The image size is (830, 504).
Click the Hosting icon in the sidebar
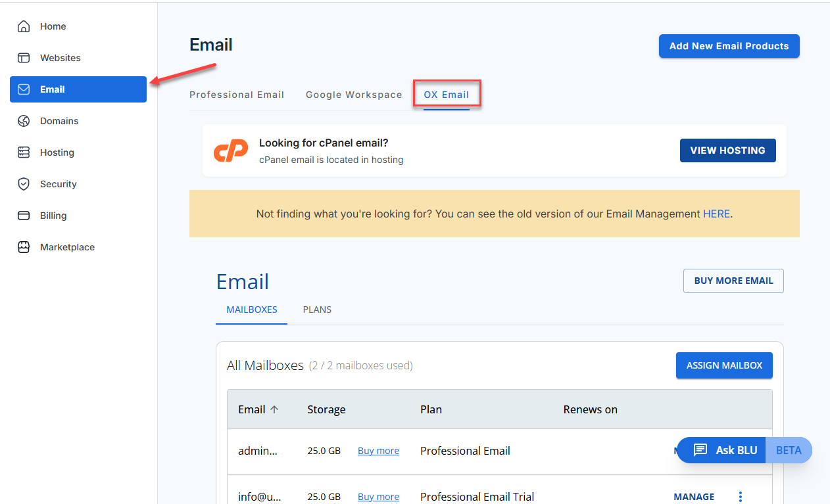pyautogui.click(x=25, y=152)
